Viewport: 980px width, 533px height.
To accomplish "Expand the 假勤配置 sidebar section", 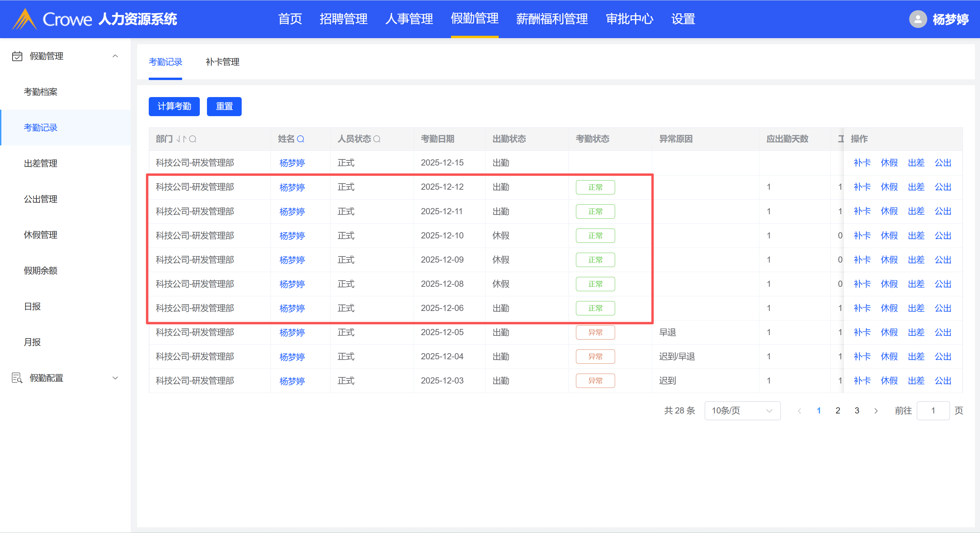I will [x=115, y=378].
